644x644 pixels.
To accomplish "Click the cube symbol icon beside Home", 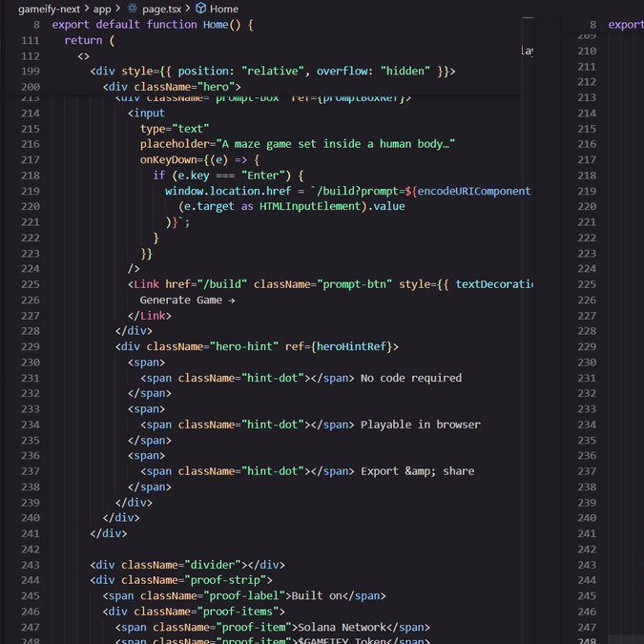I will click(x=200, y=9).
